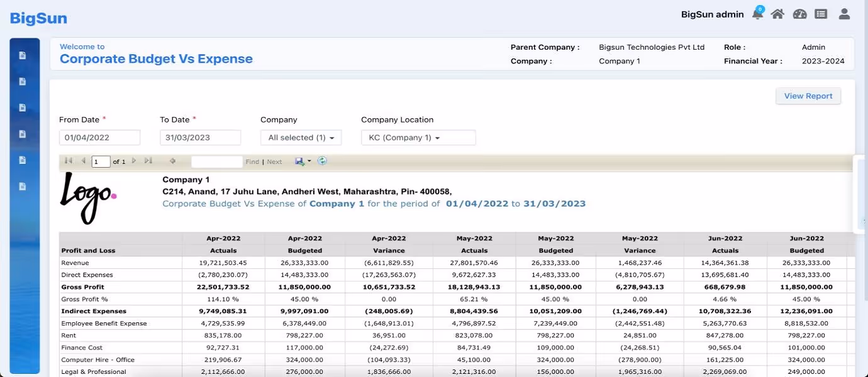Click the value 18,128,943.13
Screen dimensions: 868x377
click(x=474, y=287)
